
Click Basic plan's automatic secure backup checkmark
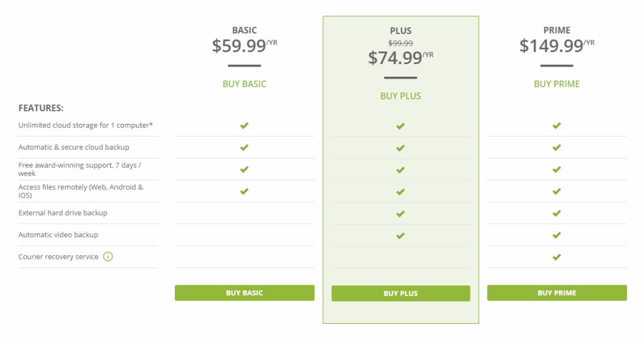tap(244, 148)
